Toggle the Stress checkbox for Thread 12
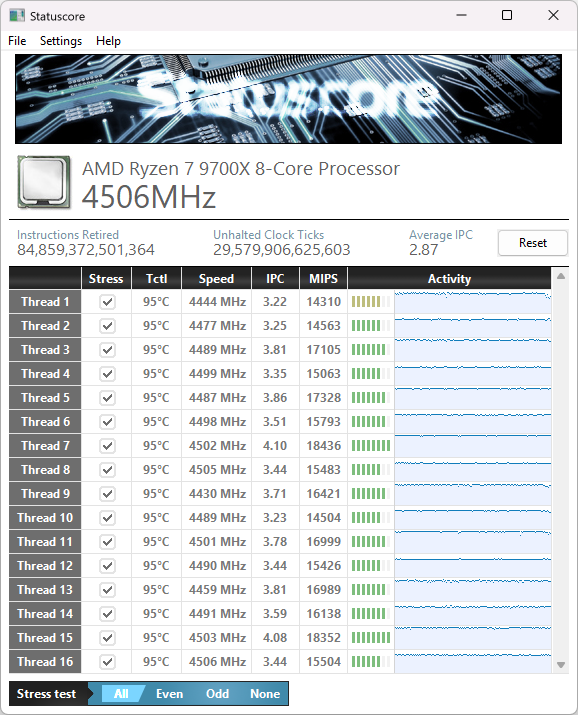 coord(108,565)
